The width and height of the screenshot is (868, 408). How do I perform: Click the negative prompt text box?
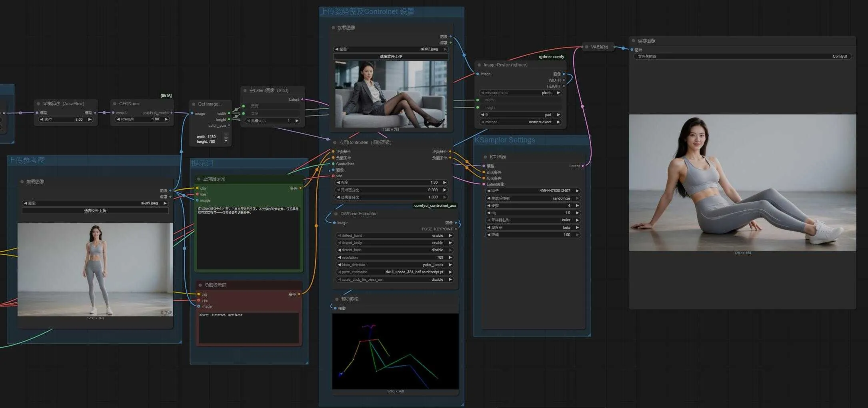click(248, 328)
